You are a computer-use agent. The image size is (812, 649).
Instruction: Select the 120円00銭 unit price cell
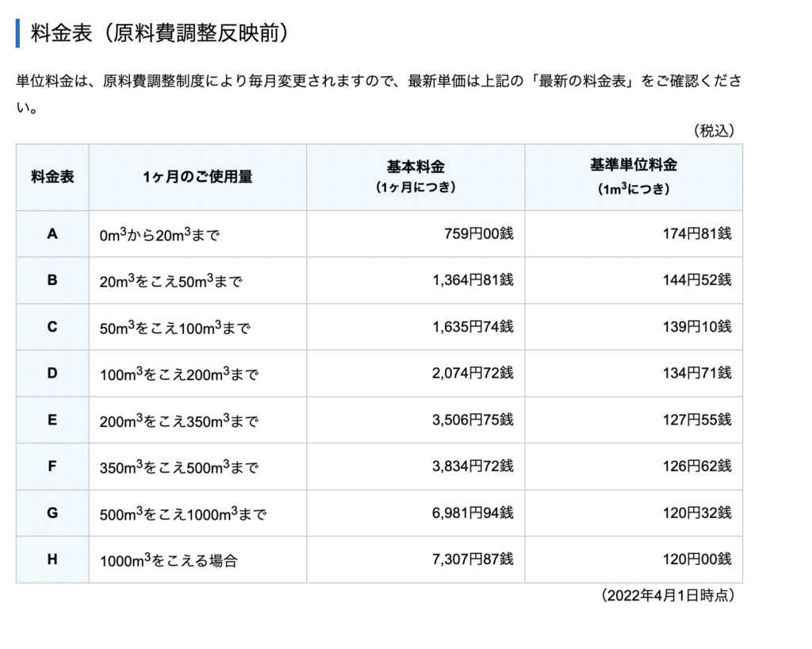697,559
